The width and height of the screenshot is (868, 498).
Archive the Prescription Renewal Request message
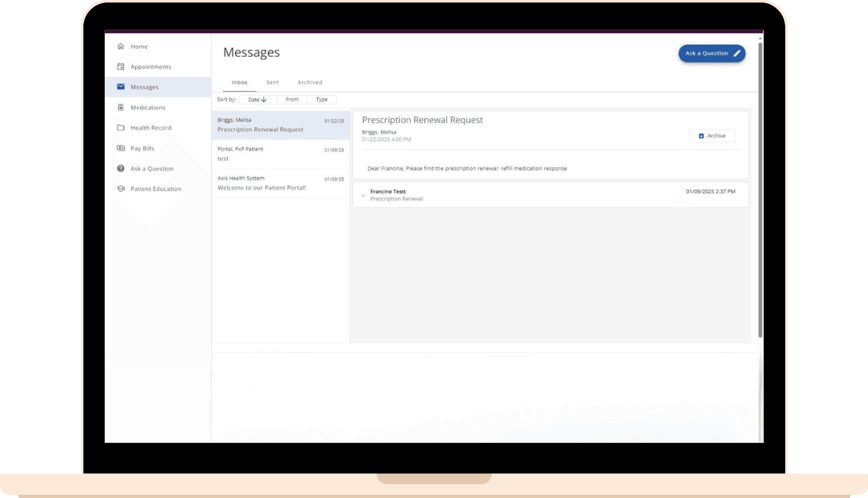712,136
